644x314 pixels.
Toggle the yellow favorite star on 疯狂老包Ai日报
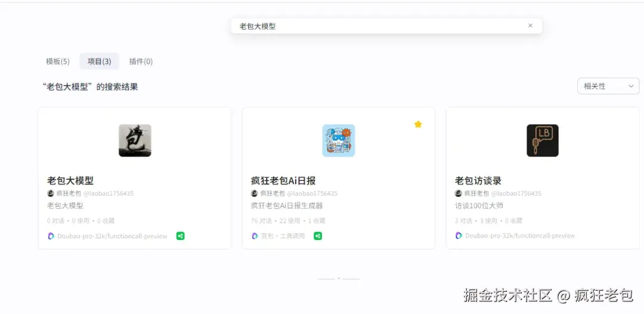(x=418, y=124)
